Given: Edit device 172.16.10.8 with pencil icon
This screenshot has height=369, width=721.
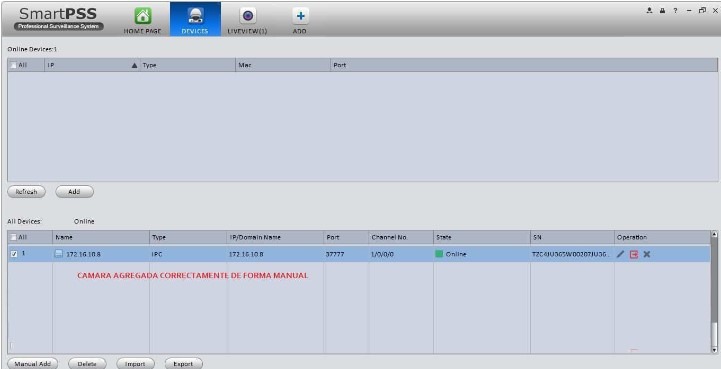Looking at the screenshot, I should point(620,254).
